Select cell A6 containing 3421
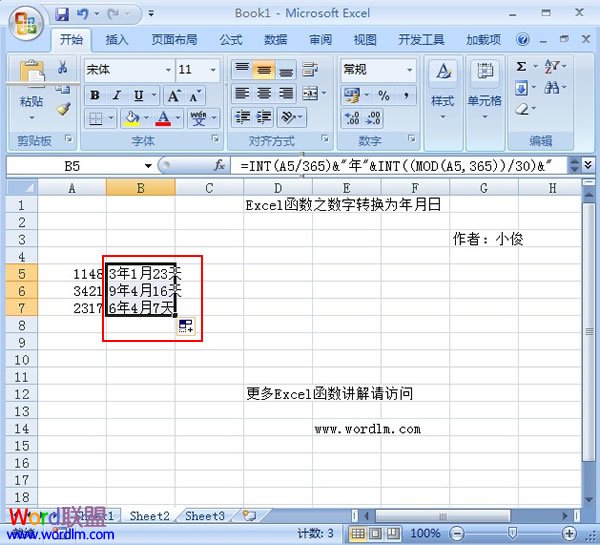 pyautogui.click(x=72, y=291)
